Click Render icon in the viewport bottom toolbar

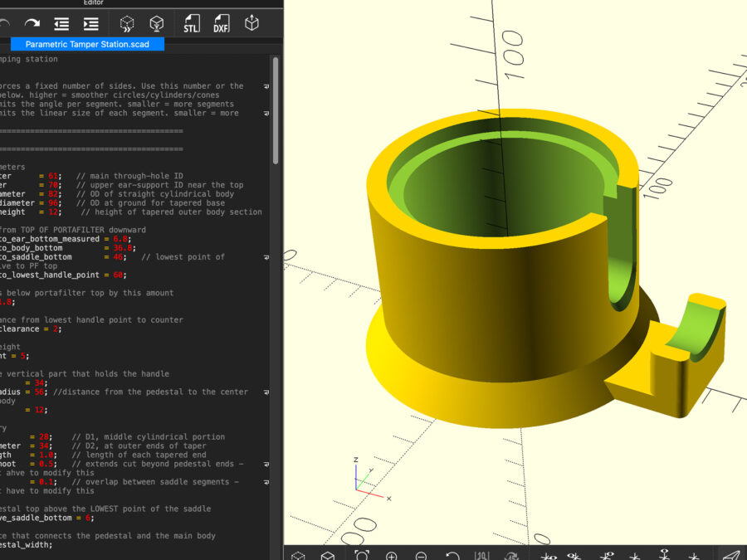click(328, 555)
